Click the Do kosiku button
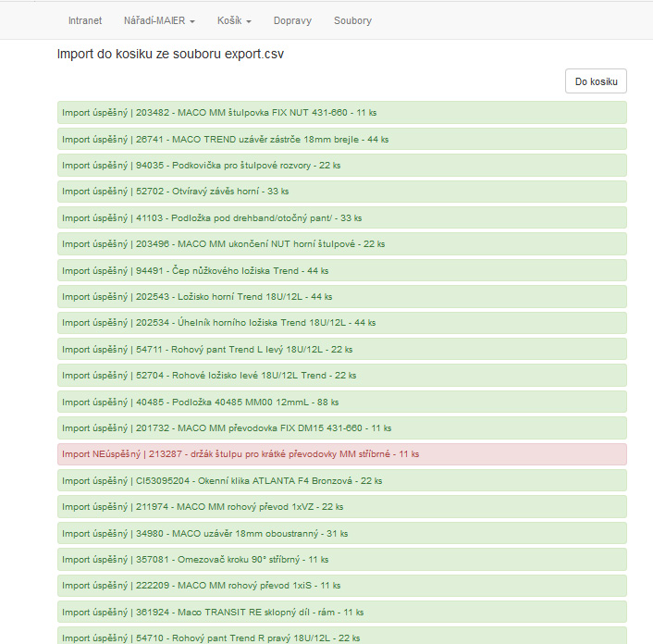 [x=596, y=81]
